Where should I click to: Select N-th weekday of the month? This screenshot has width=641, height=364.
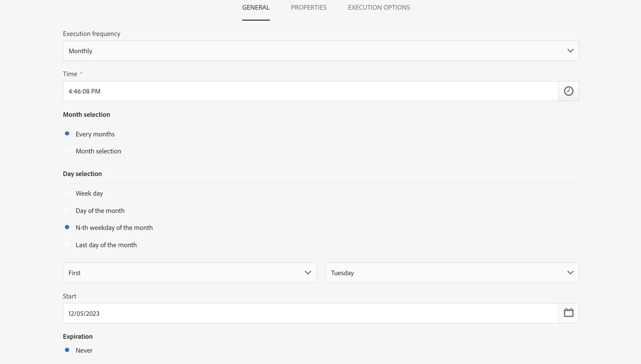(67, 228)
